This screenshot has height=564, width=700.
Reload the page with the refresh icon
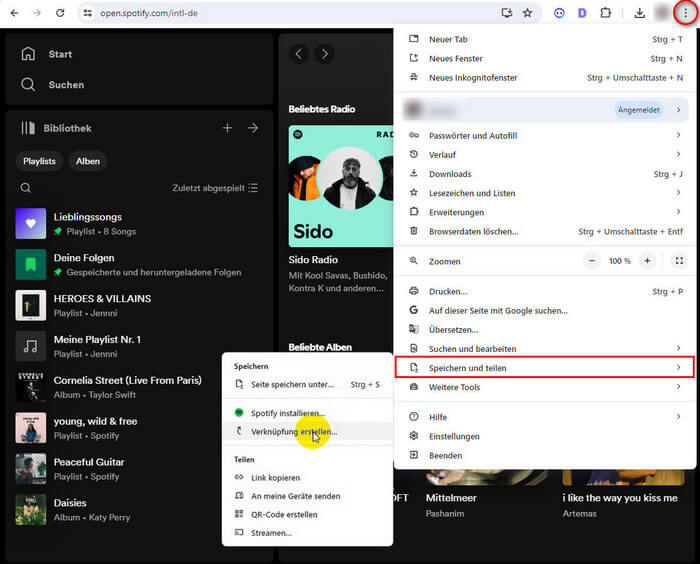(x=60, y=13)
